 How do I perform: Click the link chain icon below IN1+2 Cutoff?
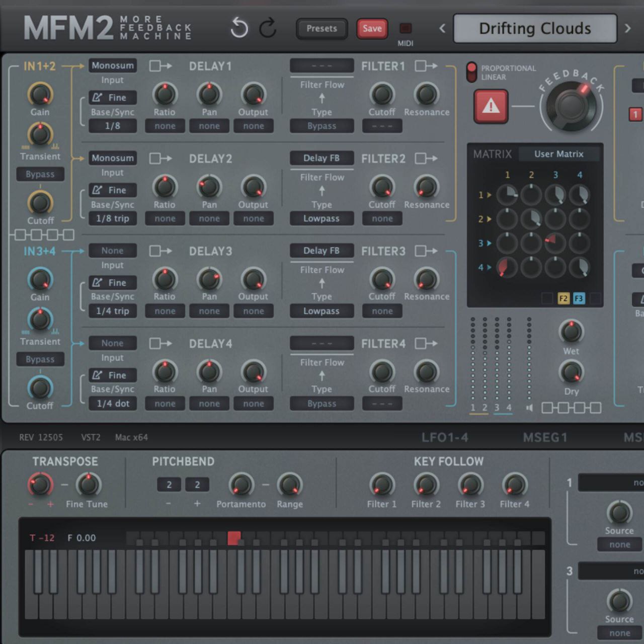(x=44, y=235)
